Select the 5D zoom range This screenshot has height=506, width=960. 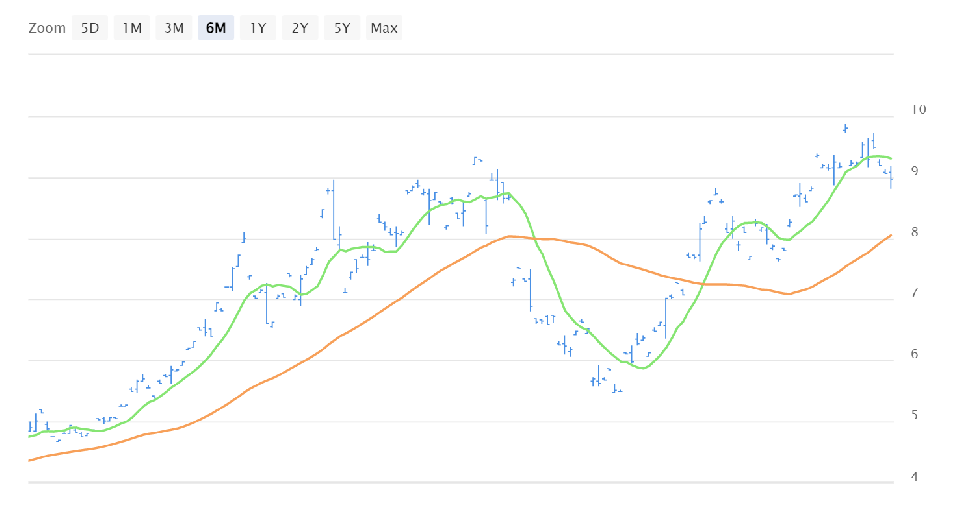(90, 28)
